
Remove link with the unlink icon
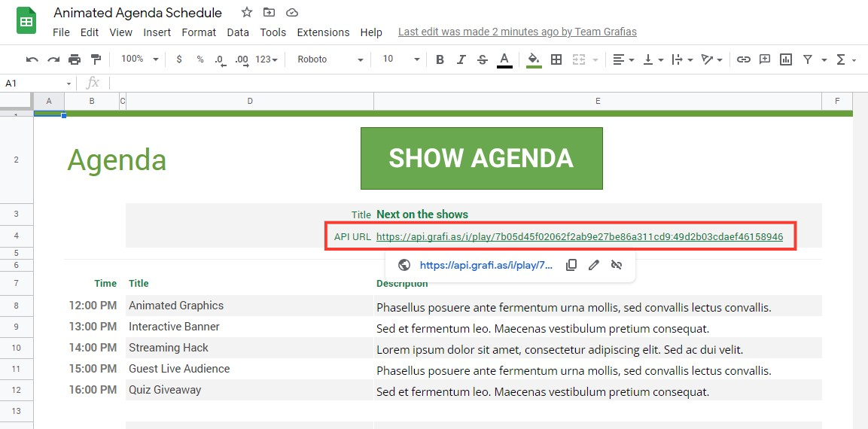[617, 265]
